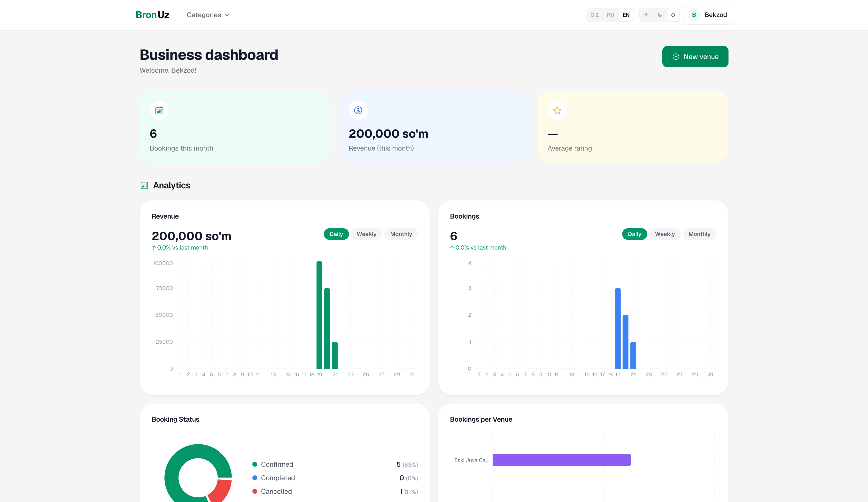Select Daily in Bookings chart
Viewport: 868px width, 502px height.
tap(634, 234)
